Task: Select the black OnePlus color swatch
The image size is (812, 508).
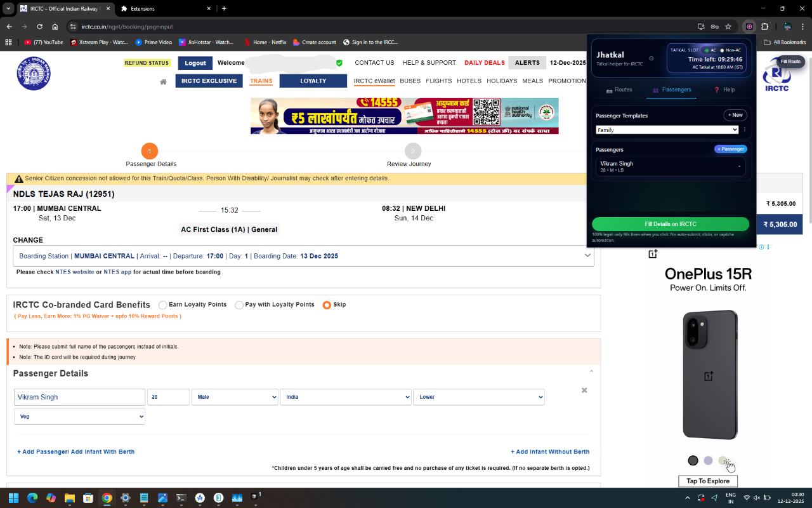Action: (693, 460)
